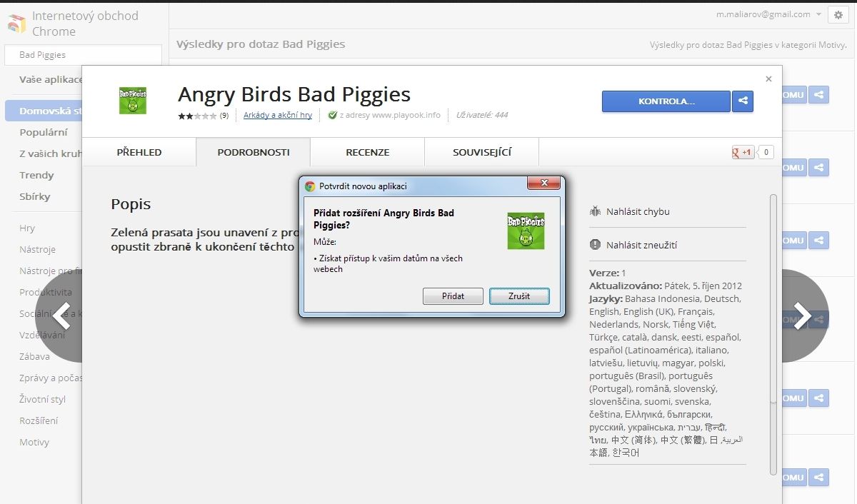Confirm installation with the Přidat button

[453, 296]
